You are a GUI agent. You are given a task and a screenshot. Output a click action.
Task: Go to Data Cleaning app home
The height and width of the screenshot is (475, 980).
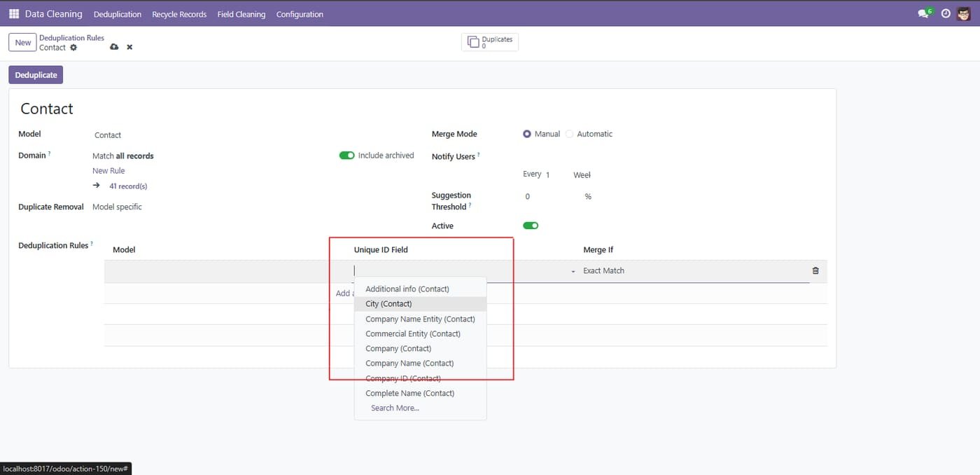(x=53, y=14)
